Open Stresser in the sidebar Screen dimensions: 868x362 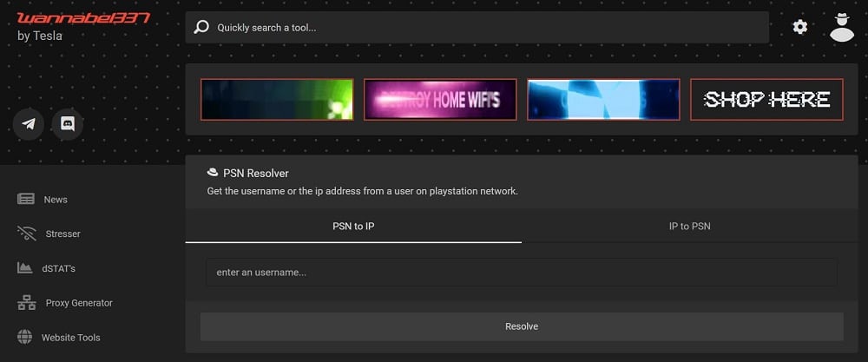coord(62,234)
